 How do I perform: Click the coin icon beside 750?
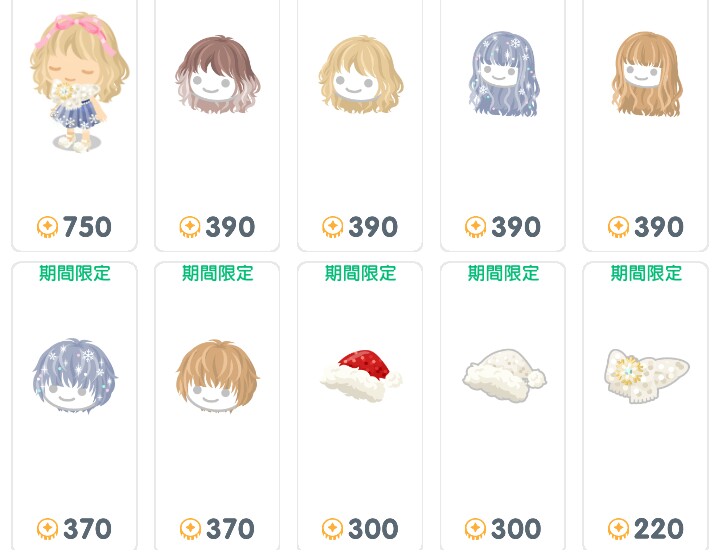[x=47, y=227]
